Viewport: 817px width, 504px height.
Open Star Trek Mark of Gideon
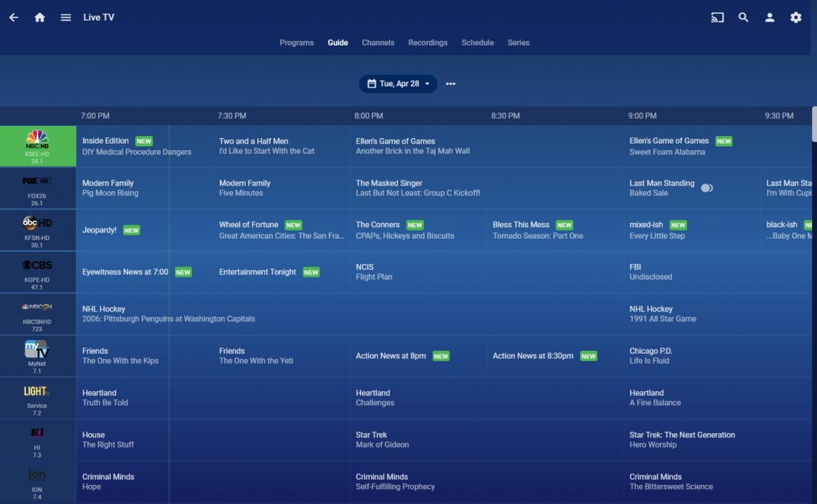click(x=487, y=440)
